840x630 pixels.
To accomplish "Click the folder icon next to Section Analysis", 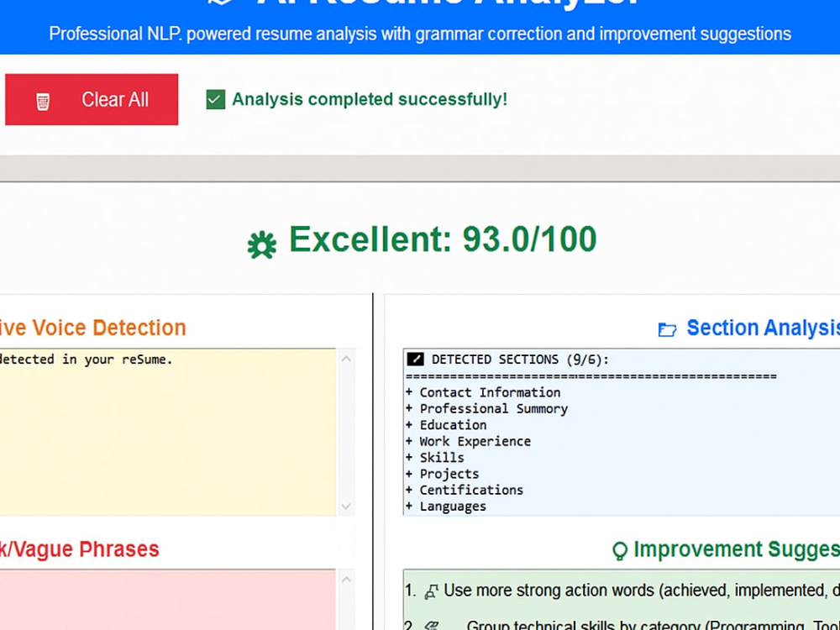I will 667,329.
